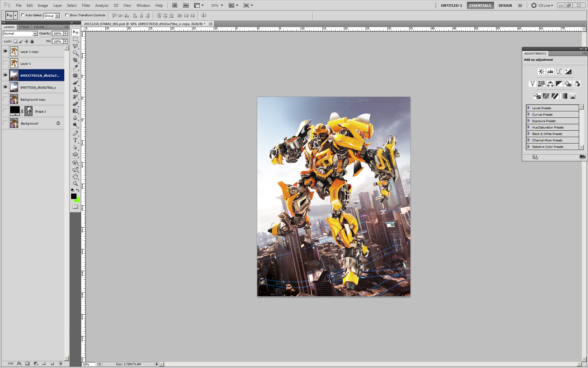Show more workspaces via double chevron

(x=520, y=6)
